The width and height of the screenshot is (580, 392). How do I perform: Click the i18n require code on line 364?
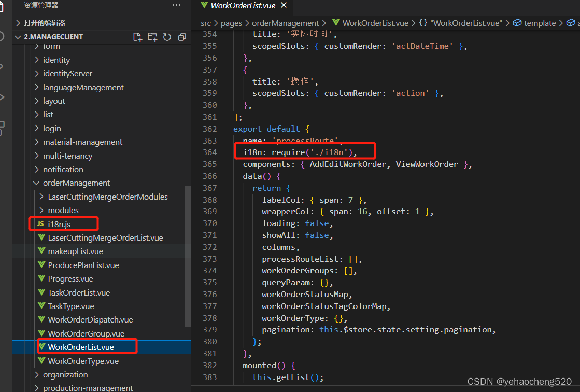pyautogui.click(x=300, y=152)
